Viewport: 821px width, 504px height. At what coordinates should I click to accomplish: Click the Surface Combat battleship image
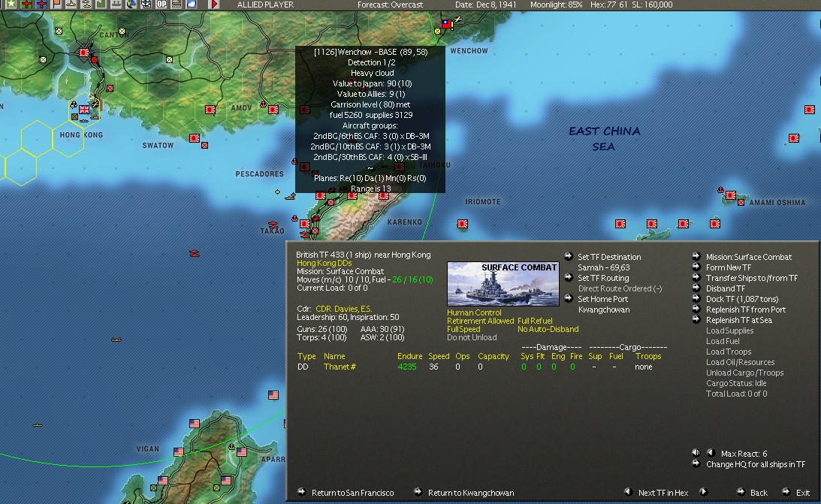(503, 284)
